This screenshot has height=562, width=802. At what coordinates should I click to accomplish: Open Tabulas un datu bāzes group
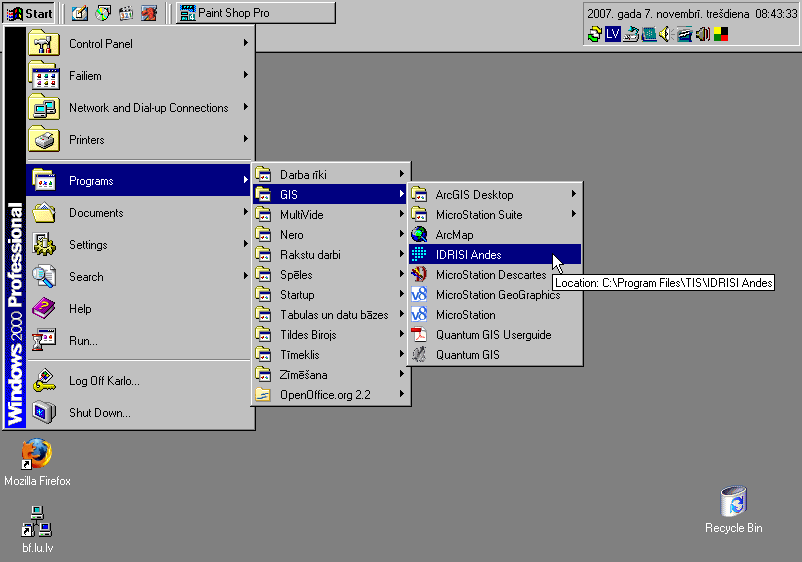(330, 314)
